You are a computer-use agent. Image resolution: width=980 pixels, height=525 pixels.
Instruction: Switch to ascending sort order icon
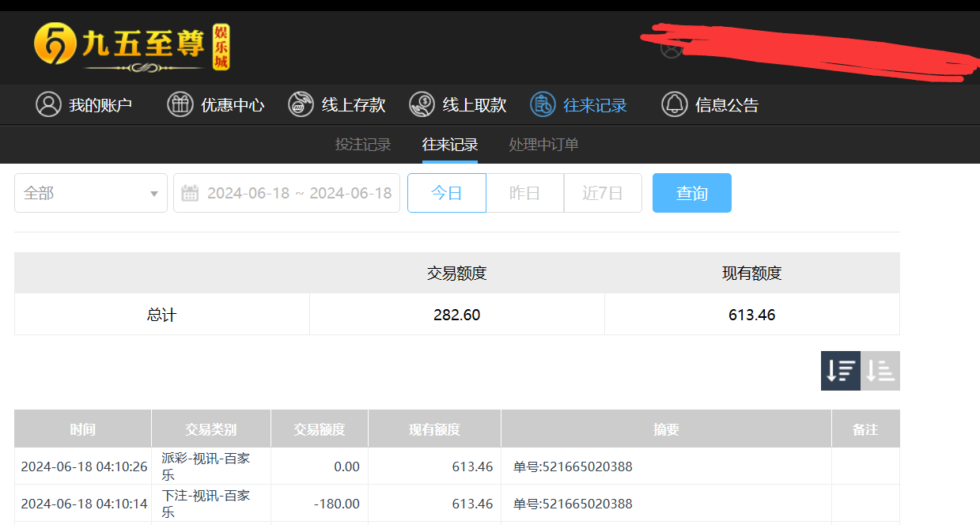[880, 371]
